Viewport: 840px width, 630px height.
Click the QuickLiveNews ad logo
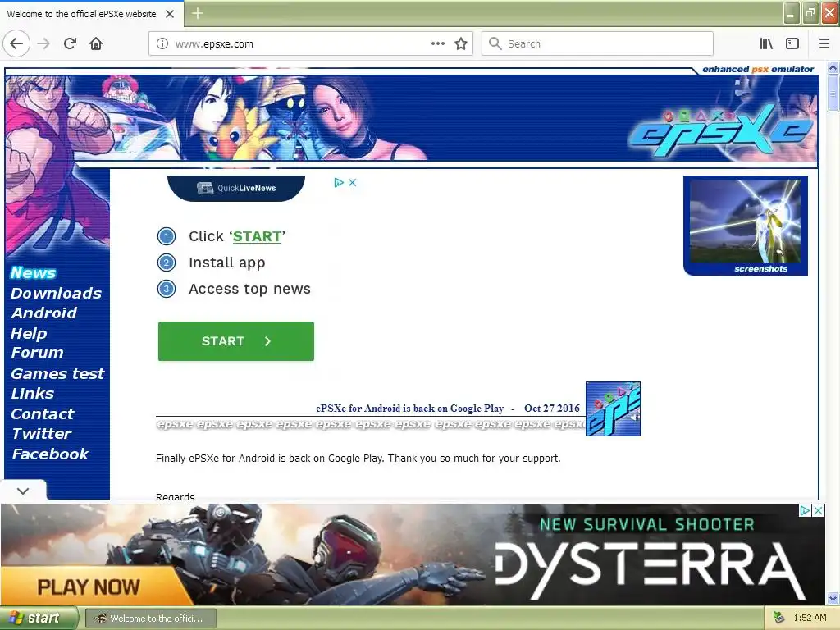pos(236,188)
